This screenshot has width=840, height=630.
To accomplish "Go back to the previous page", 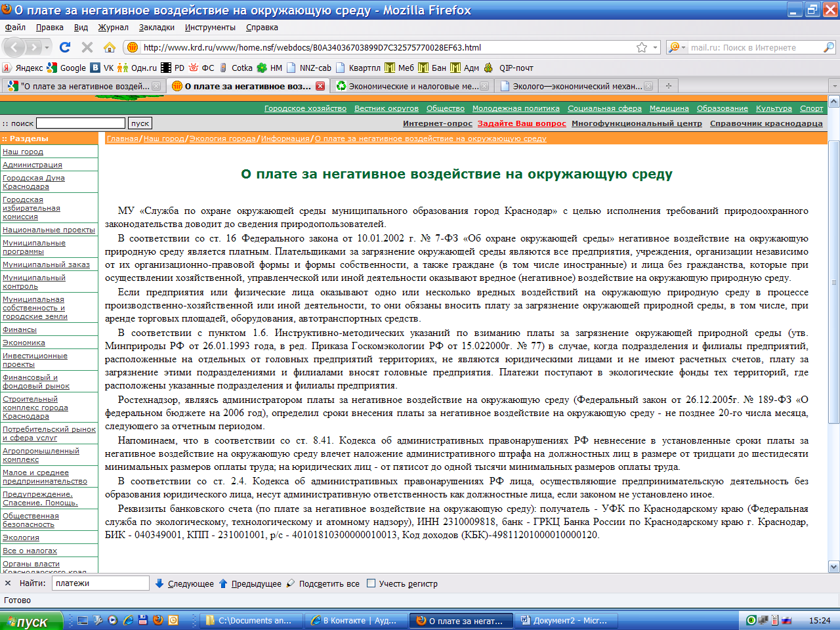I will (14, 47).
